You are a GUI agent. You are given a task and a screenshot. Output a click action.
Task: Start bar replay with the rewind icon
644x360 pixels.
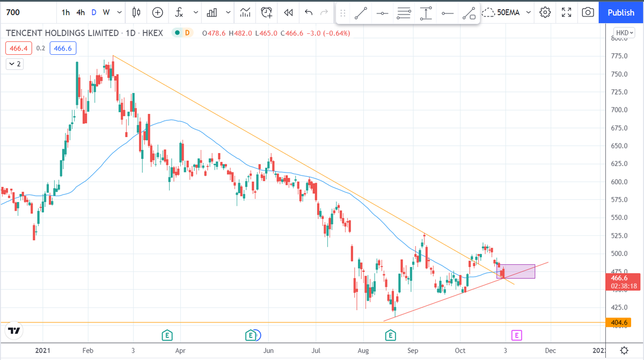288,12
